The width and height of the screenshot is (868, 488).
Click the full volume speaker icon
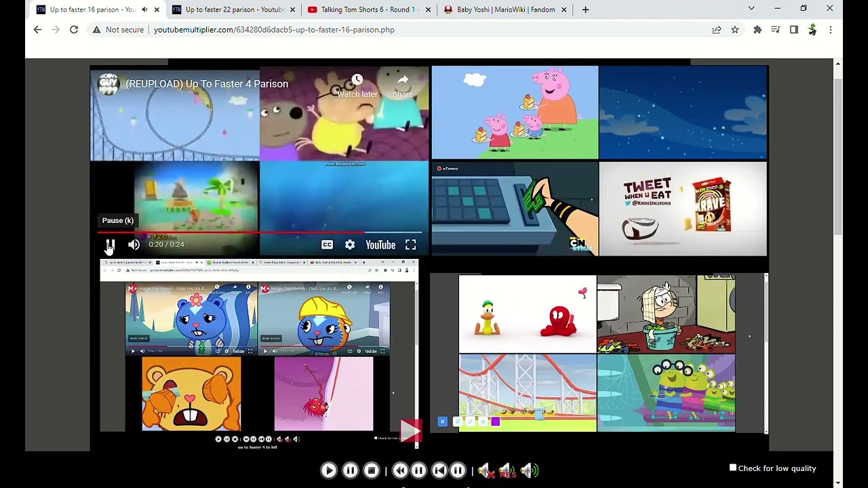click(530, 470)
